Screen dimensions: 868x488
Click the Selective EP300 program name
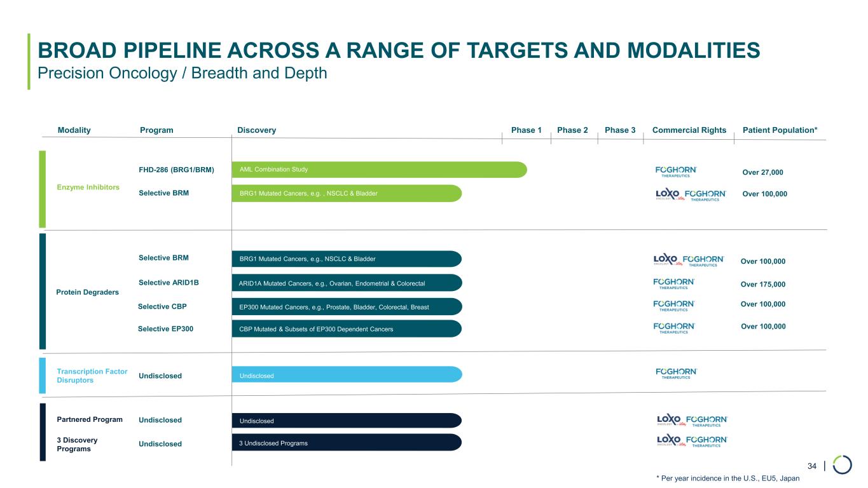[x=165, y=329]
